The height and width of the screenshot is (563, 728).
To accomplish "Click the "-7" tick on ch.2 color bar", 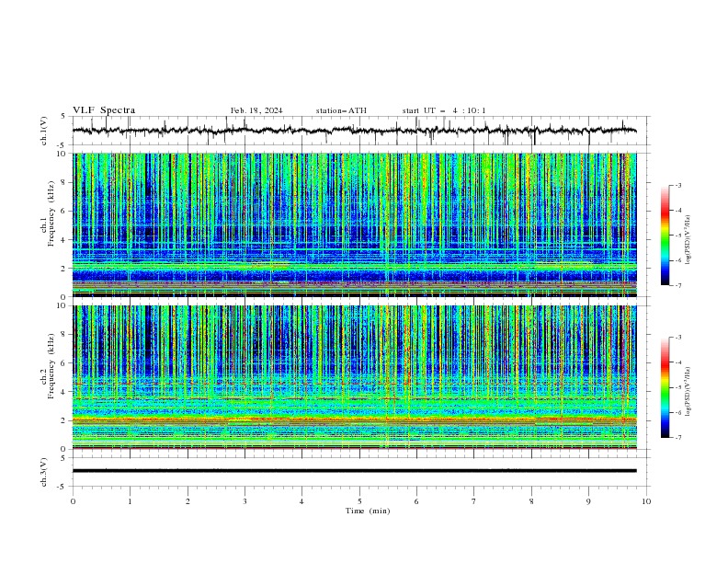I will (678, 437).
